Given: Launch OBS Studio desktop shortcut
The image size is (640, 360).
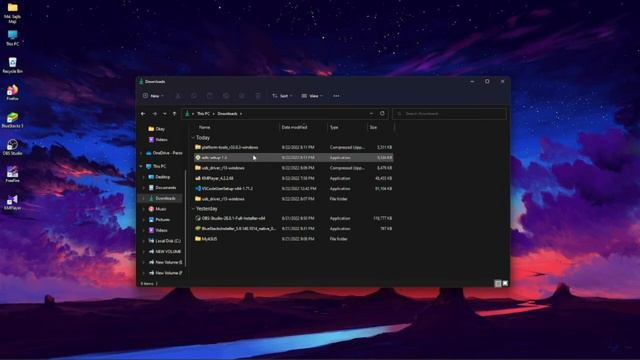Looking at the screenshot, I should coord(13,147).
